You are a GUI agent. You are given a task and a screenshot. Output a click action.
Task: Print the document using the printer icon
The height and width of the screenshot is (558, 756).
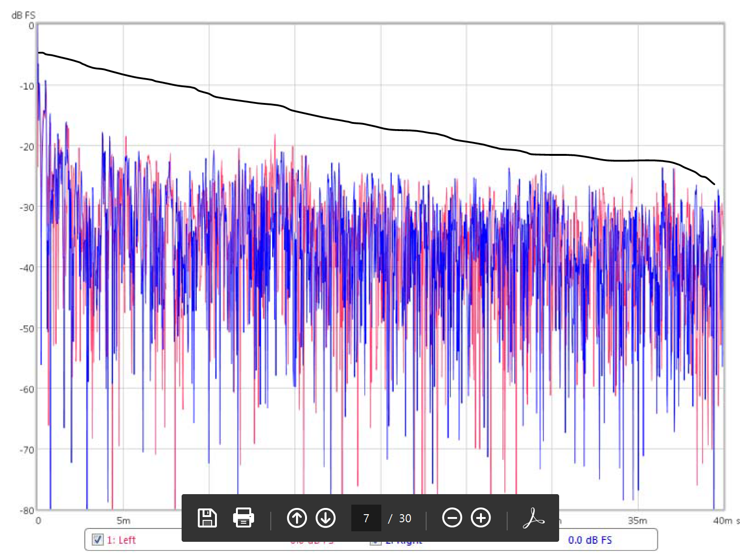pos(243,518)
